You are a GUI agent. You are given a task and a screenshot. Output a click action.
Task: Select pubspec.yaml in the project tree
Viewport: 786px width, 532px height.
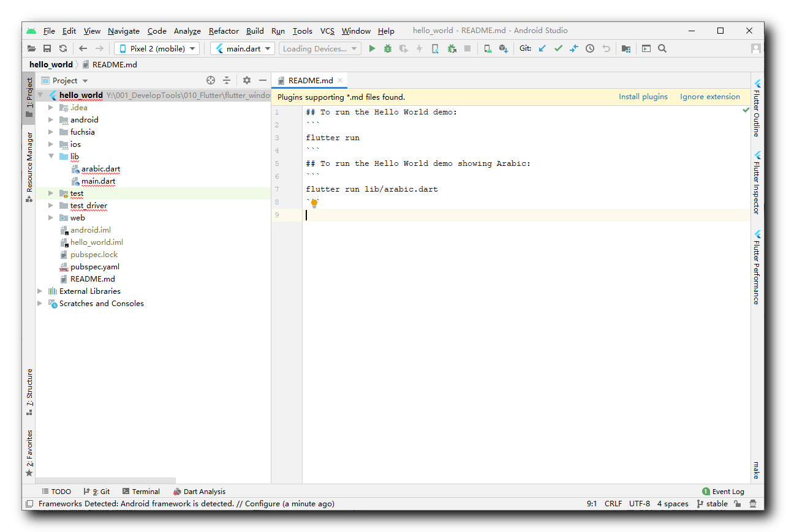95,267
